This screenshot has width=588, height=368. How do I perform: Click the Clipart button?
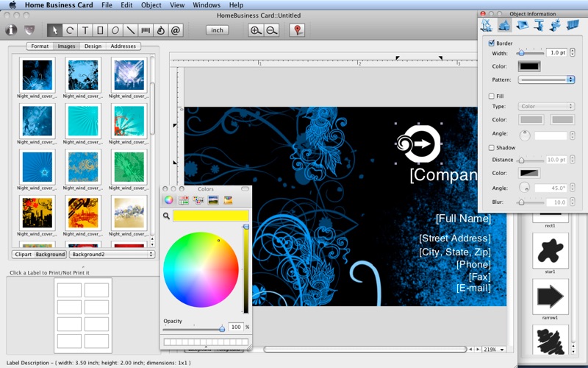tap(23, 254)
